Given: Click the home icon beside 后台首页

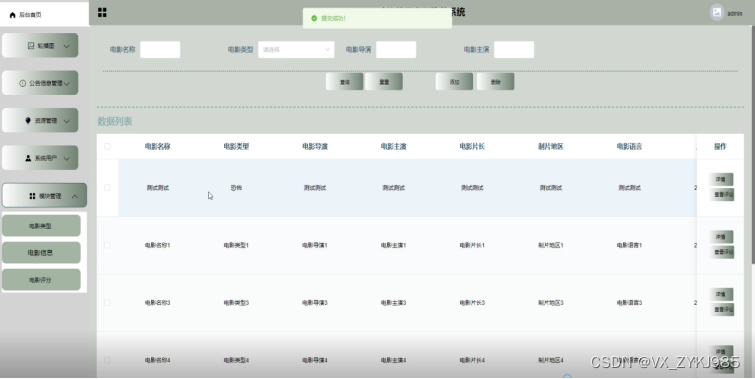Looking at the screenshot, I should pos(13,15).
